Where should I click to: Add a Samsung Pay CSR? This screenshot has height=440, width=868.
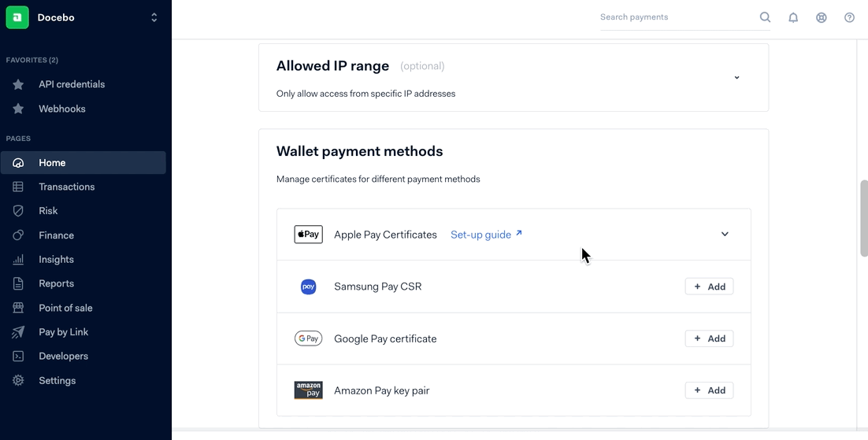709,287
